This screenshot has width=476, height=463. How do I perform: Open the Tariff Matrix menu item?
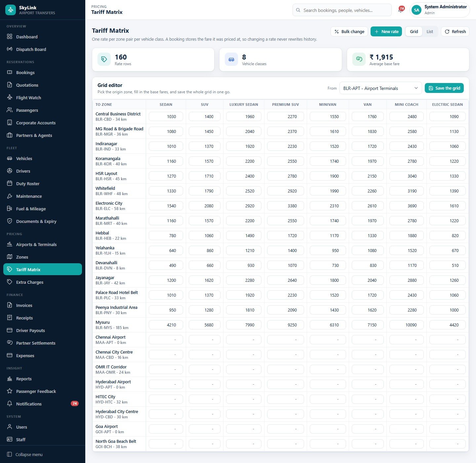[x=43, y=270]
